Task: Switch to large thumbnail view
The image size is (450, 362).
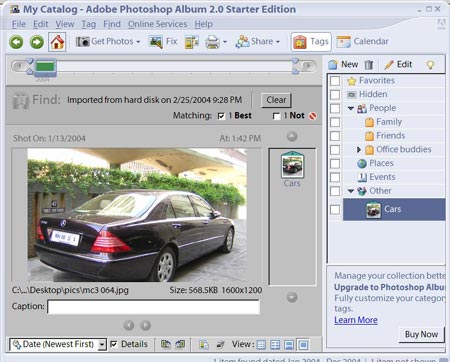Action: click(x=289, y=345)
